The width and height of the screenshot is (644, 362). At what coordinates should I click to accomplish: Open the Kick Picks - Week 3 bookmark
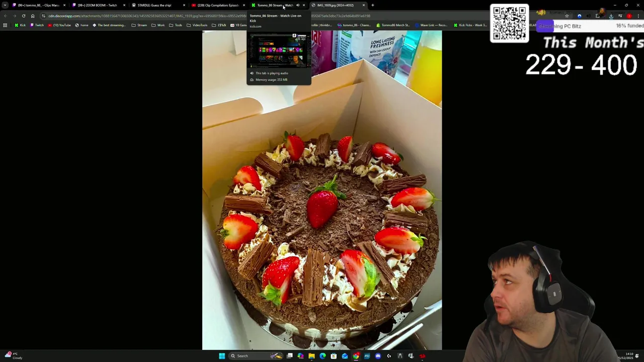pos(470,25)
